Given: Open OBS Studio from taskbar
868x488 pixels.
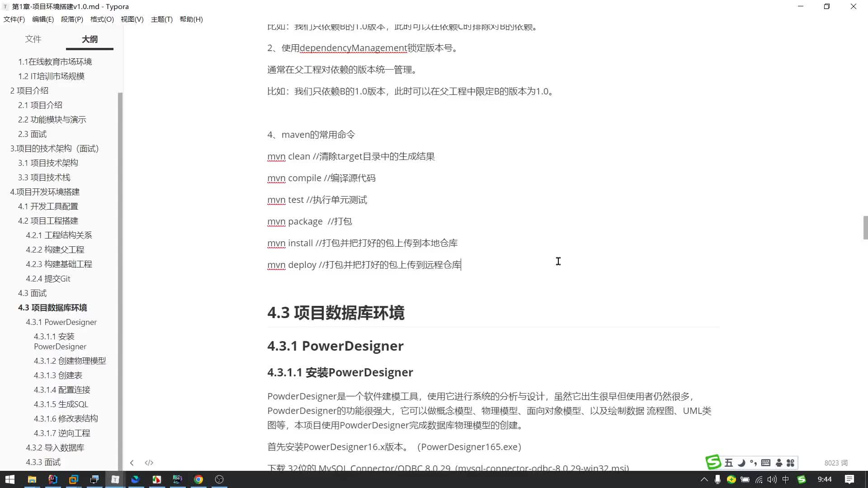Looking at the screenshot, I should 219,479.
